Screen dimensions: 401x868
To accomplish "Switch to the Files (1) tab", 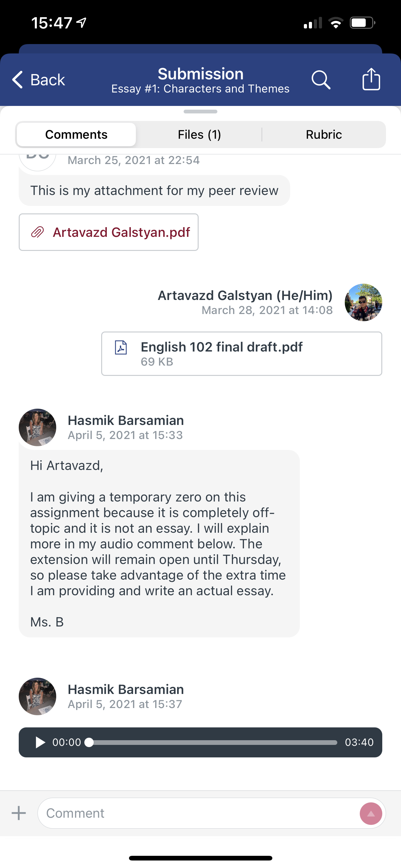I will pos(199,134).
